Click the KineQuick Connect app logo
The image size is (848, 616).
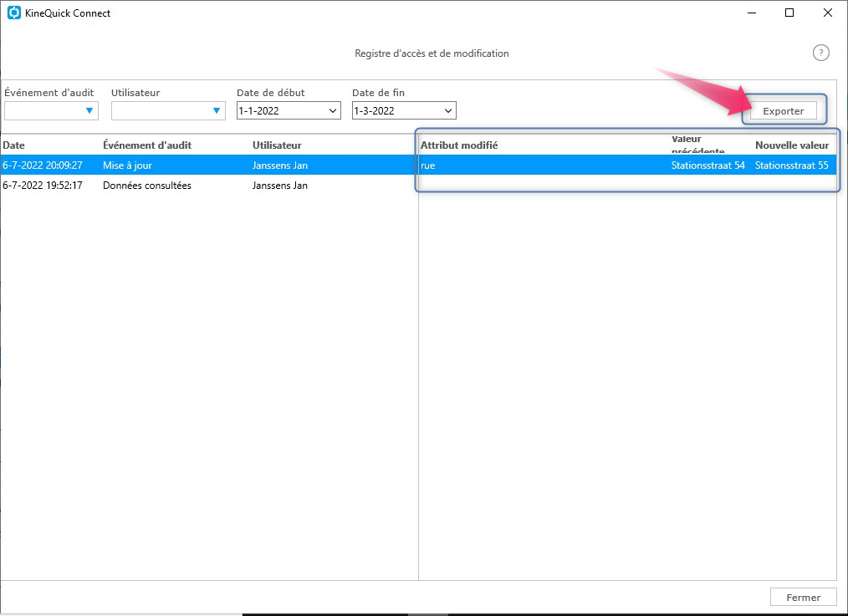coord(14,13)
